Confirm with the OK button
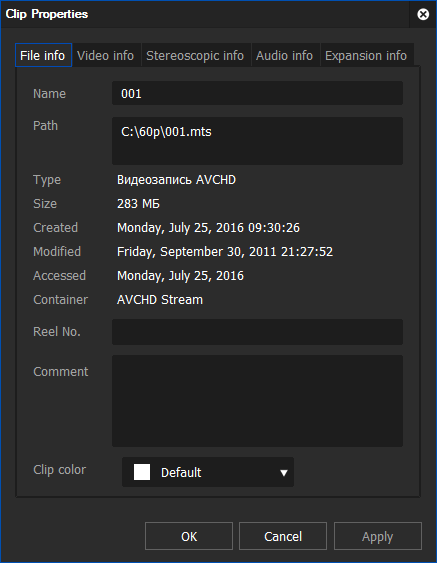Viewport: 437px width, 563px height. pos(189,536)
